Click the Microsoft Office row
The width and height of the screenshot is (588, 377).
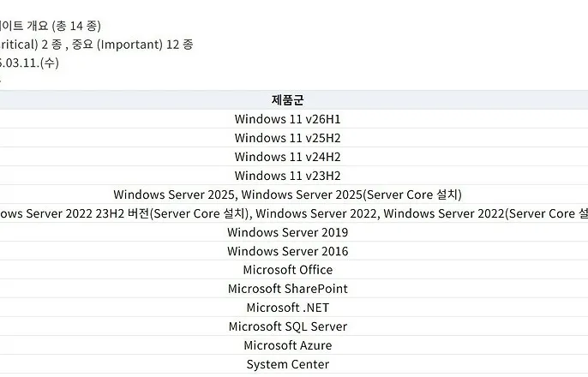pos(288,270)
